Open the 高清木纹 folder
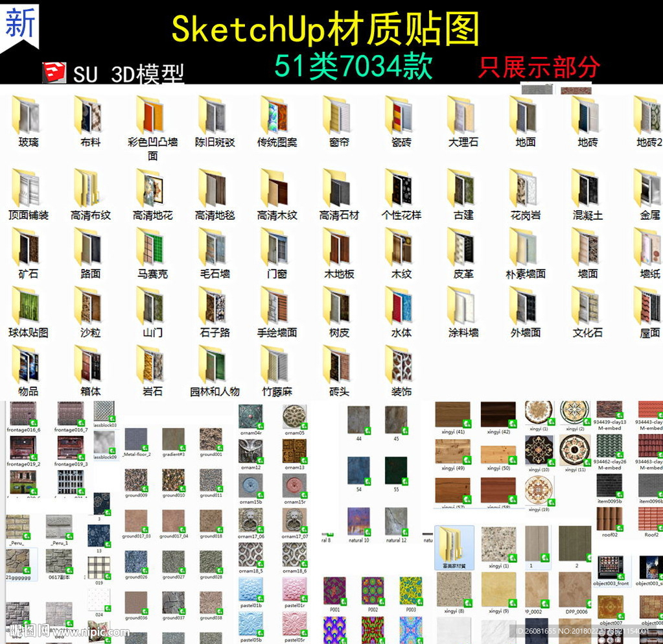Screen dimensions: 663x644 coord(276,188)
